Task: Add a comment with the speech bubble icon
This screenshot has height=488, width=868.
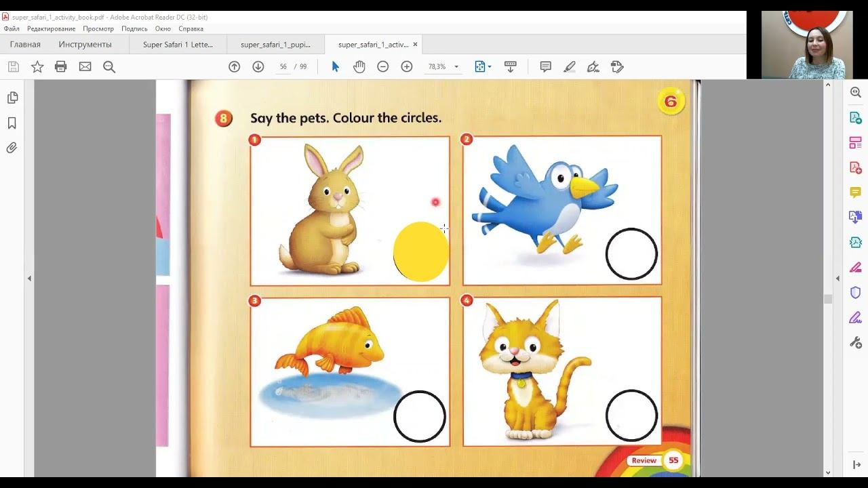Action: (545, 66)
